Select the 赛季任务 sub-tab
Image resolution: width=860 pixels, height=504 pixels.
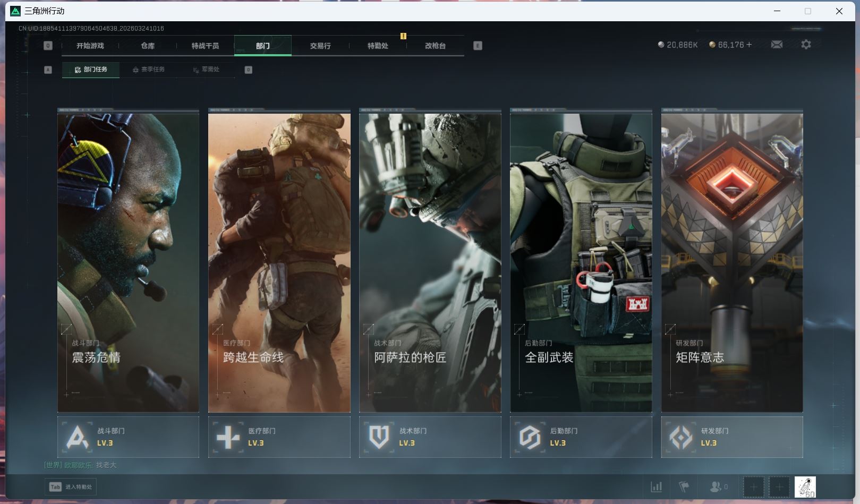tap(149, 70)
